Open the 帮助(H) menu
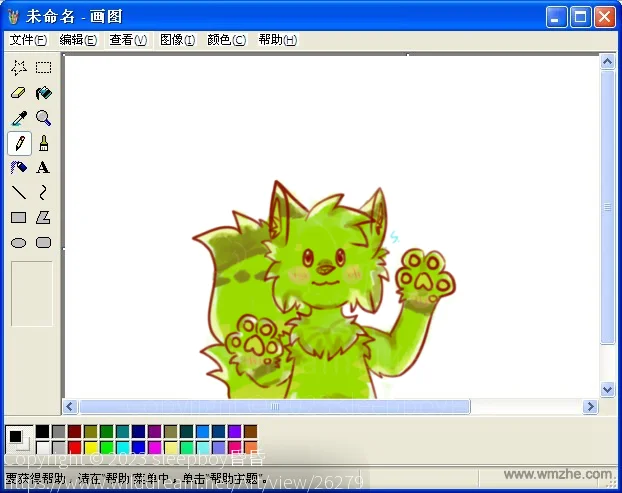The image size is (622, 493). pyautogui.click(x=278, y=40)
